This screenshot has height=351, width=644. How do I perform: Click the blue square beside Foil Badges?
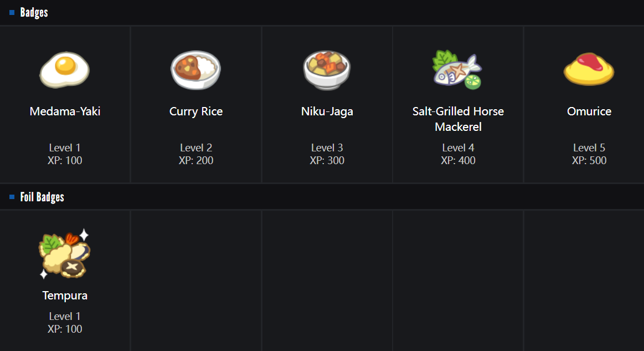12,197
